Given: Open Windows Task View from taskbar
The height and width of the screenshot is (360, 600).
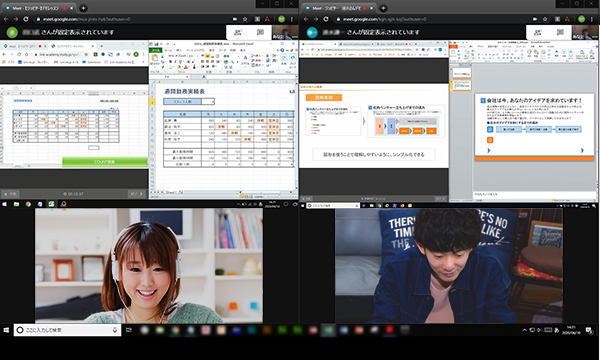Looking at the screenshot, I should tap(129, 330).
